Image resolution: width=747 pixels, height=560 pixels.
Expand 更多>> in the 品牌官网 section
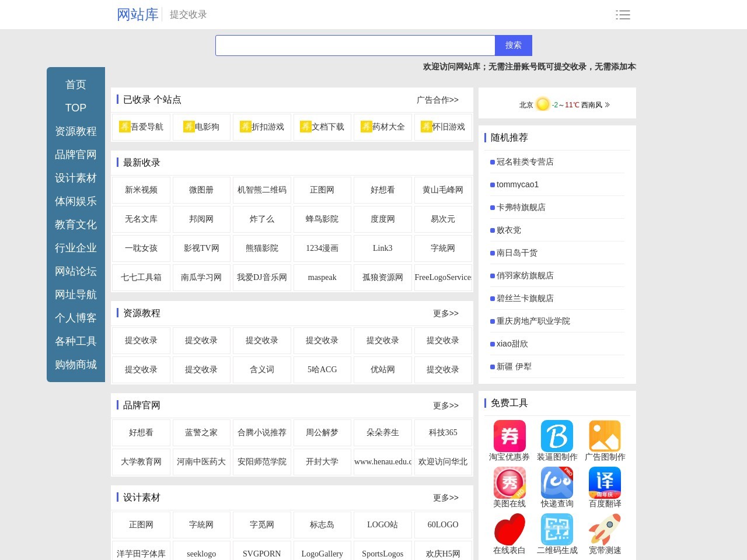point(445,405)
